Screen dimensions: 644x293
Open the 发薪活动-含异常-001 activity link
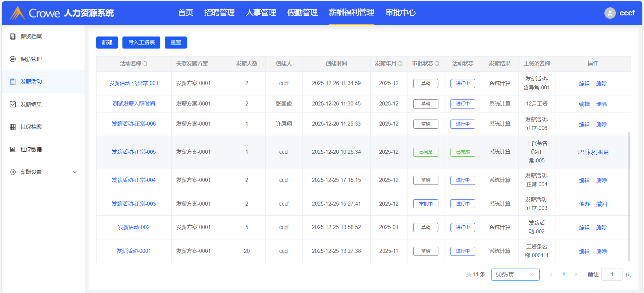[x=133, y=83]
